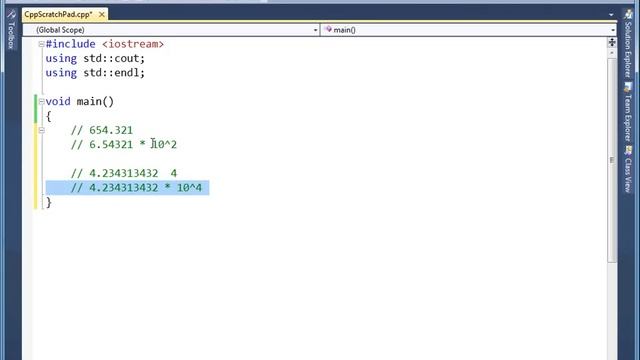Click the vertical scrollbar thumb
The image size is (640, 360).
(612, 160)
